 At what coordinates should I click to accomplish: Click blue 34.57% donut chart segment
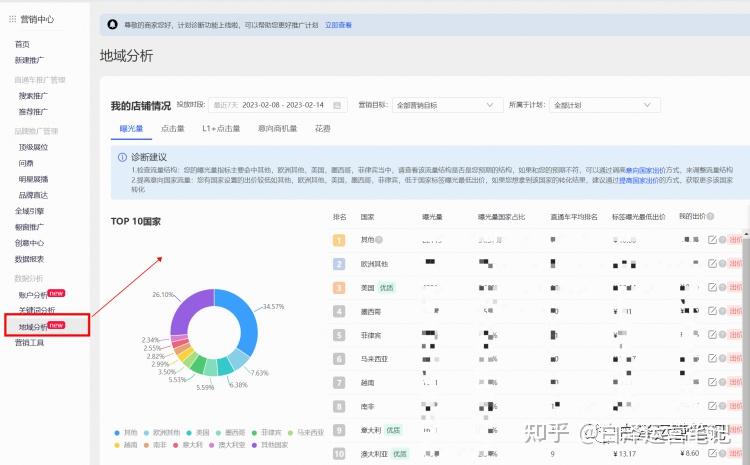[x=243, y=318]
